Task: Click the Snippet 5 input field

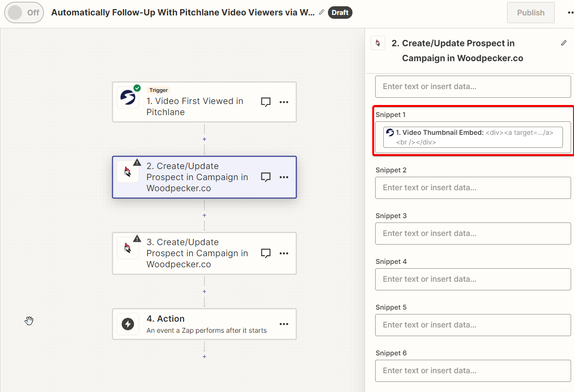Action: 472,325
